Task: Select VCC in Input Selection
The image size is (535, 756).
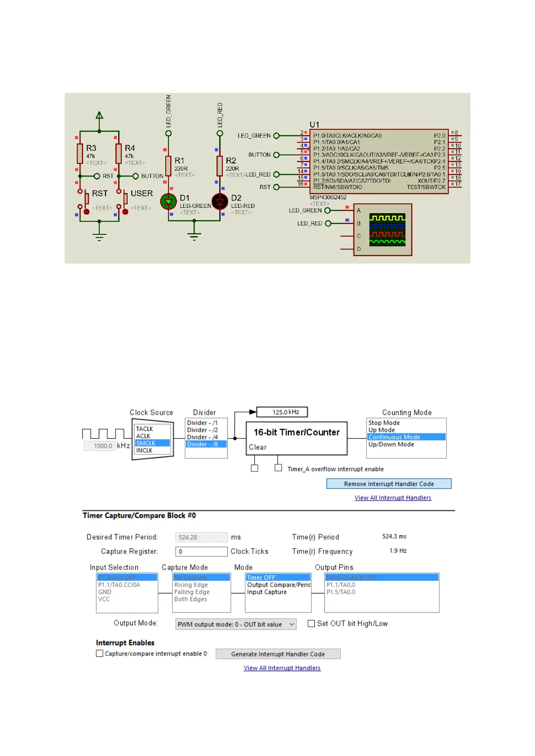Action: [127, 599]
